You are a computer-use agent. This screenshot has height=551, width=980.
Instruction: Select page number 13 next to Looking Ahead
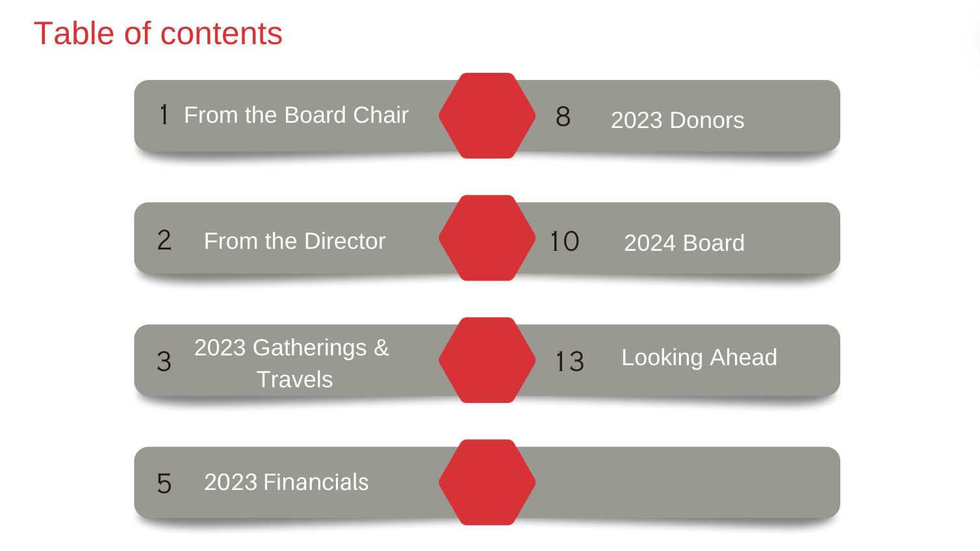569,362
